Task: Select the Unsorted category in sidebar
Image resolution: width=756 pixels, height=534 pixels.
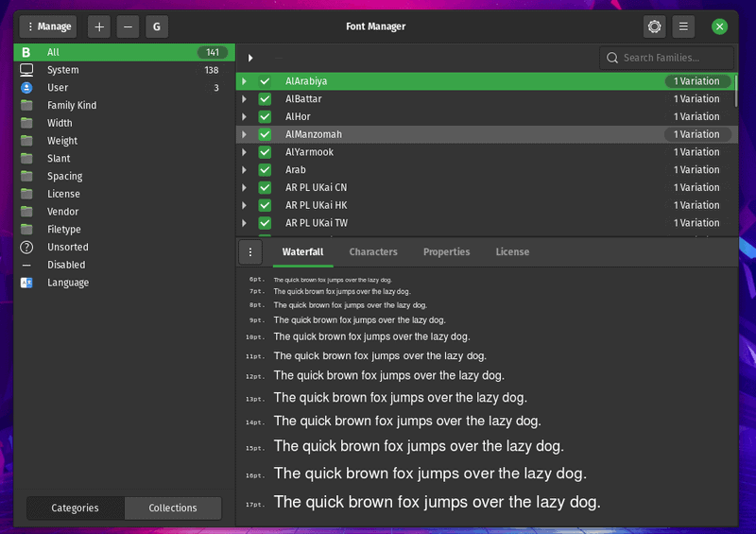Action: pos(67,248)
